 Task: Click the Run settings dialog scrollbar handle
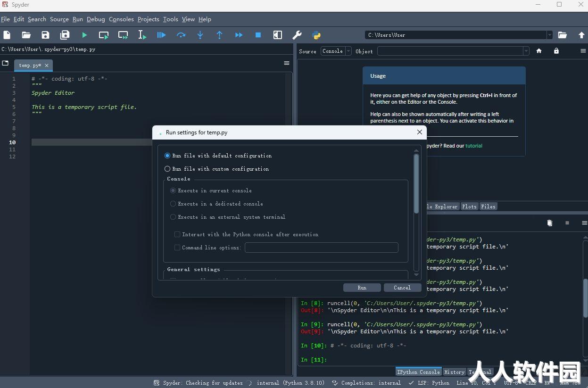pyautogui.click(x=416, y=183)
